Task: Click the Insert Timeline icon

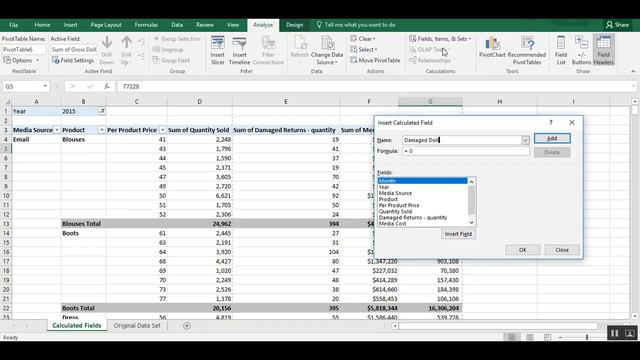Action: click(239, 50)
